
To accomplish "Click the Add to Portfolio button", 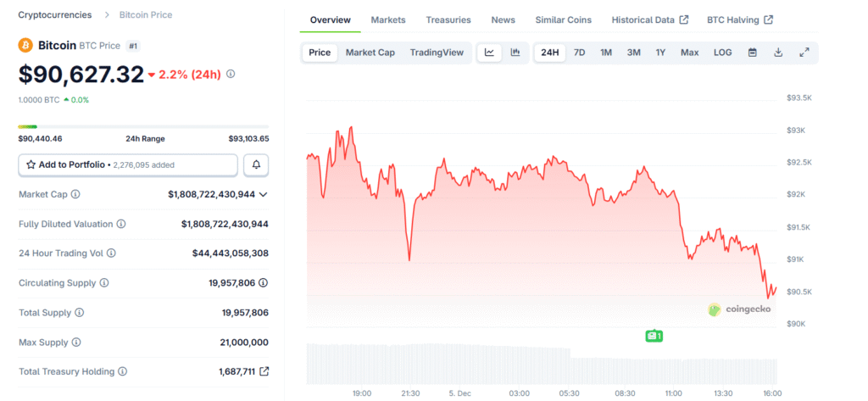I will coord(128,165).
